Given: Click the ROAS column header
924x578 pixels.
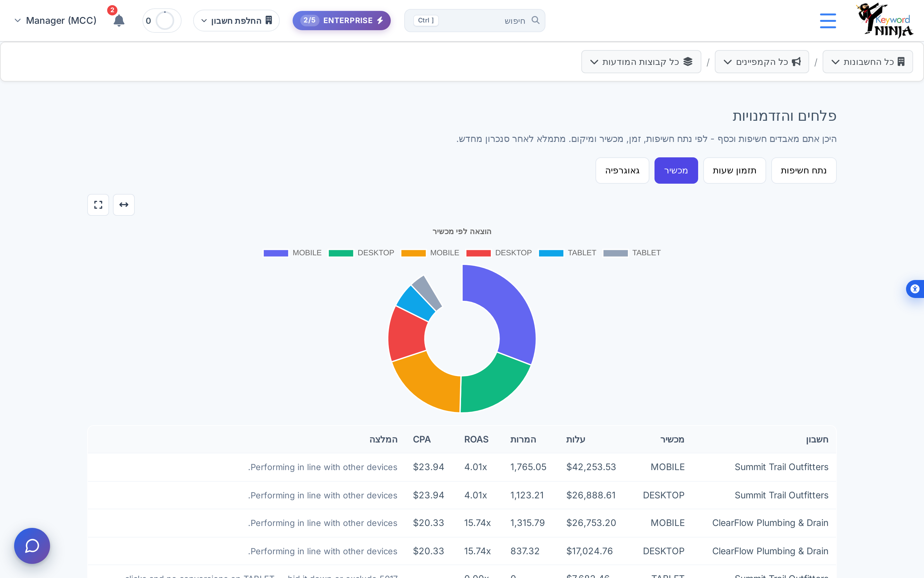Looking at the screenshot, I should tap(476, 440).
